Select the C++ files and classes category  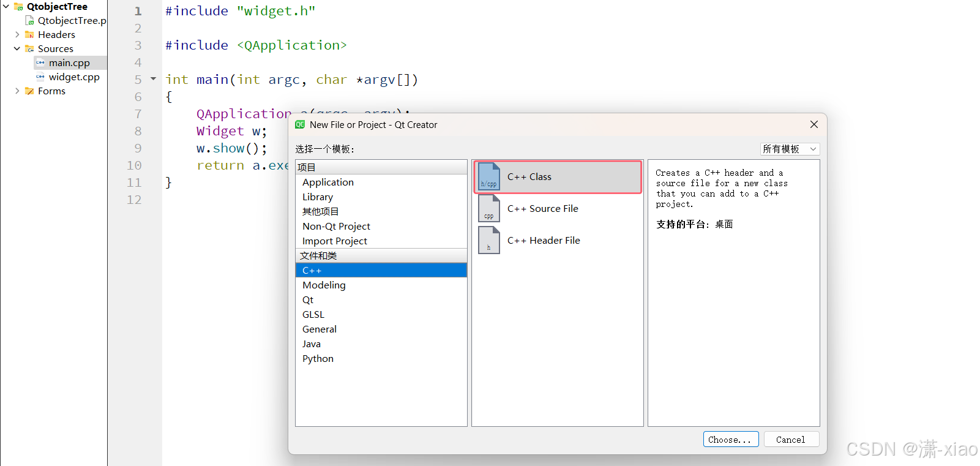(x=381, y=270)
